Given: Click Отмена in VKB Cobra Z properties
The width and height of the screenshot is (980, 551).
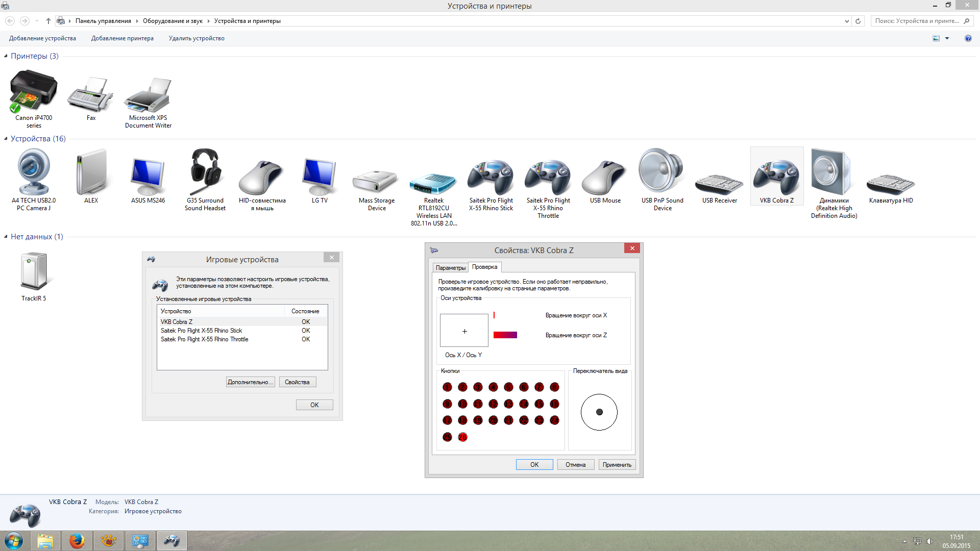Looking at the screenshot, I should tap(576, 464).
